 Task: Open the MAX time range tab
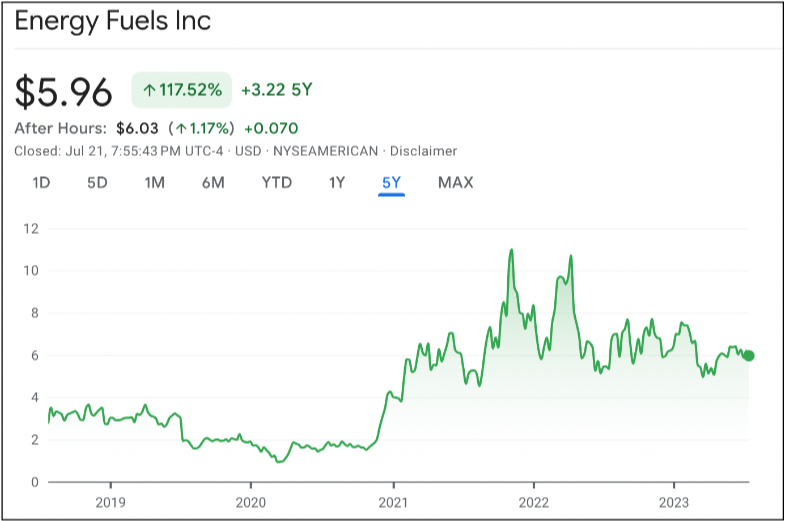click(456, 183)
